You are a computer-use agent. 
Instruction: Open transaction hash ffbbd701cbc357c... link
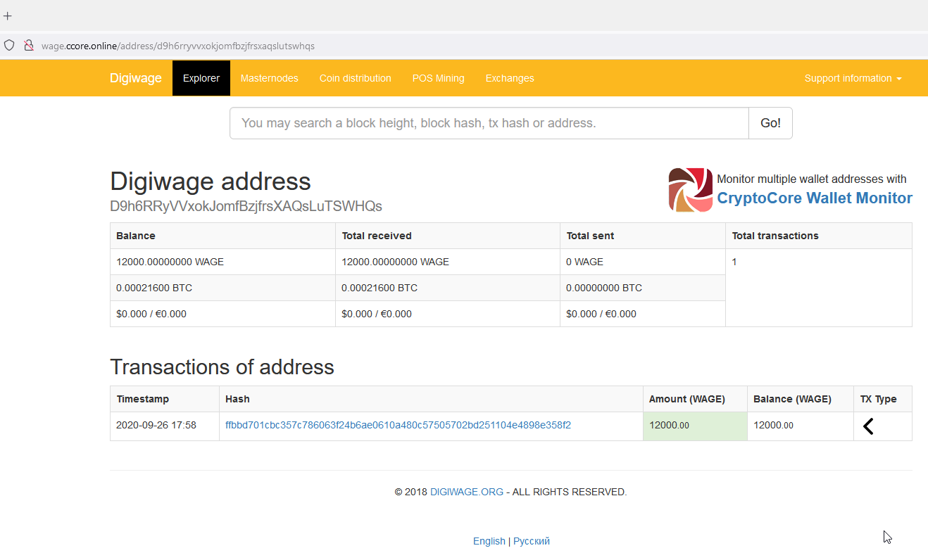[x=398, y=425]
